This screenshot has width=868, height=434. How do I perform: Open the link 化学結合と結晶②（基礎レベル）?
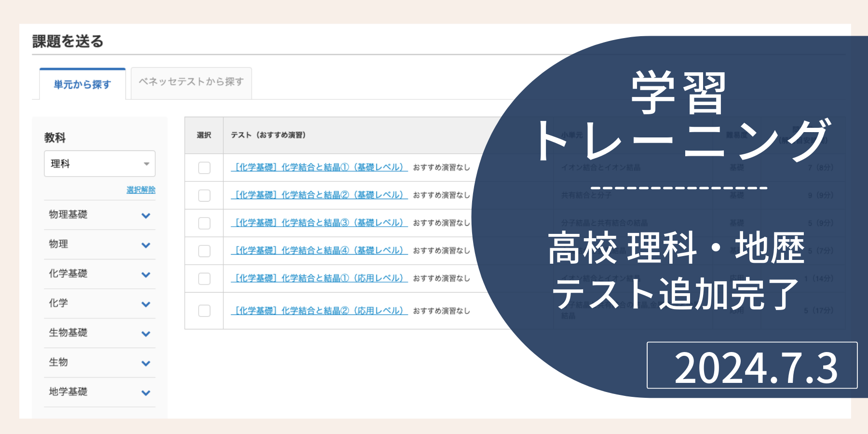(319, 195)
